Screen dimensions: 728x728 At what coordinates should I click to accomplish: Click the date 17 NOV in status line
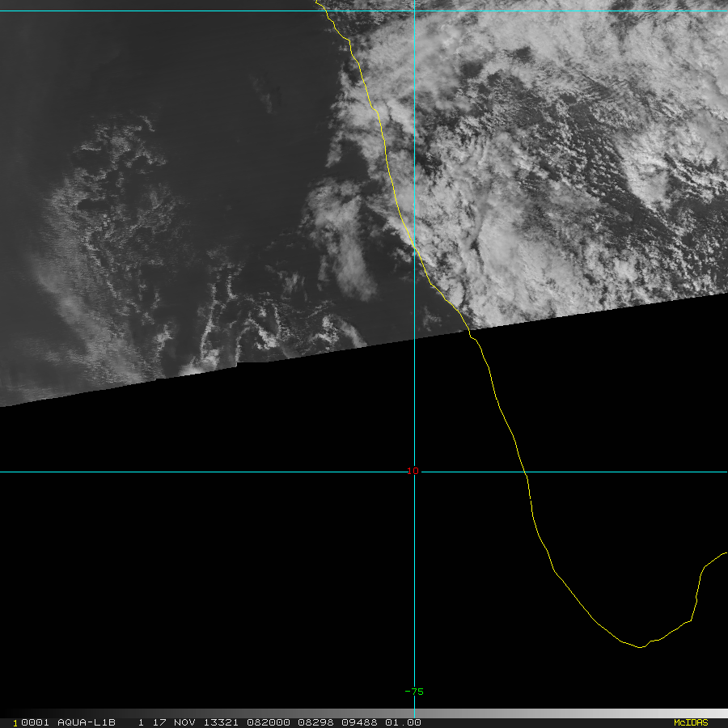[174, 722]
